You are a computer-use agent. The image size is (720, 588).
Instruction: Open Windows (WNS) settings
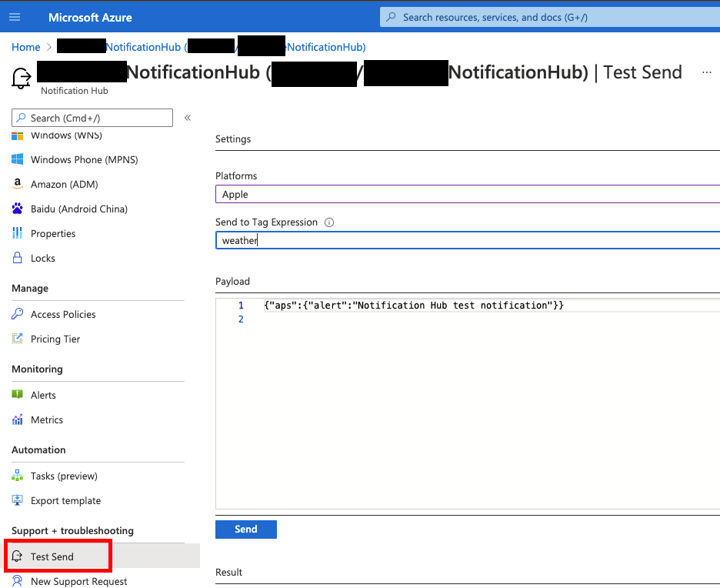click(66, 135)
